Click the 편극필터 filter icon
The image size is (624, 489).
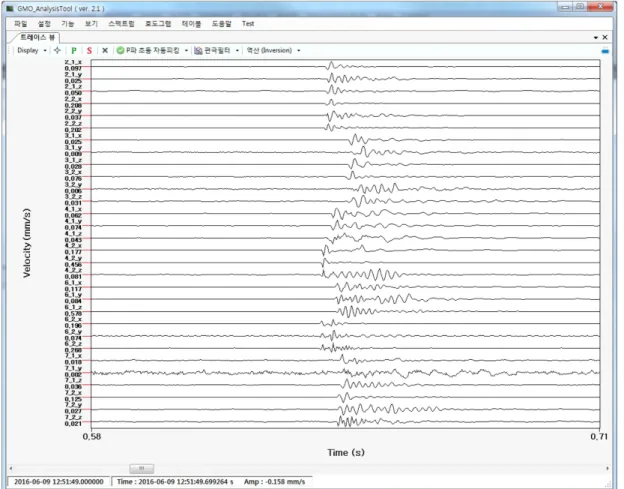198,51
